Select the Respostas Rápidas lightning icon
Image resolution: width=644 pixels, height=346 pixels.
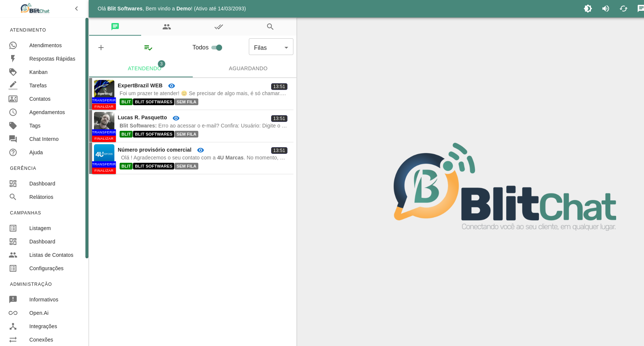point(13,59)
